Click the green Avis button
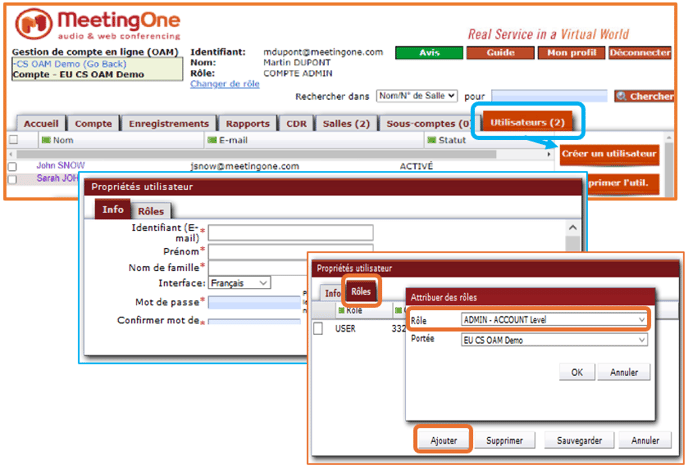Image resolution: width=688 pixels, height=469 pixels. point(429,53)
